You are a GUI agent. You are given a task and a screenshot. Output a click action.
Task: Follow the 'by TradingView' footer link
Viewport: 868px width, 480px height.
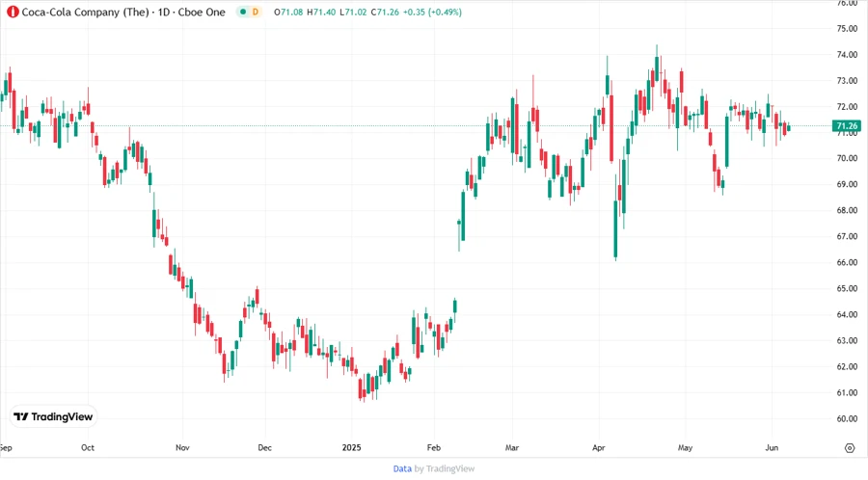tap(445, 468)
